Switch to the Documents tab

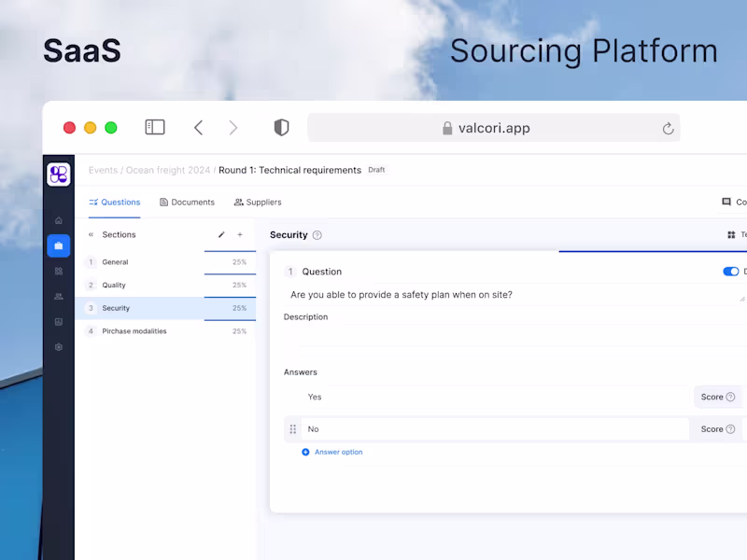point(187,203)
